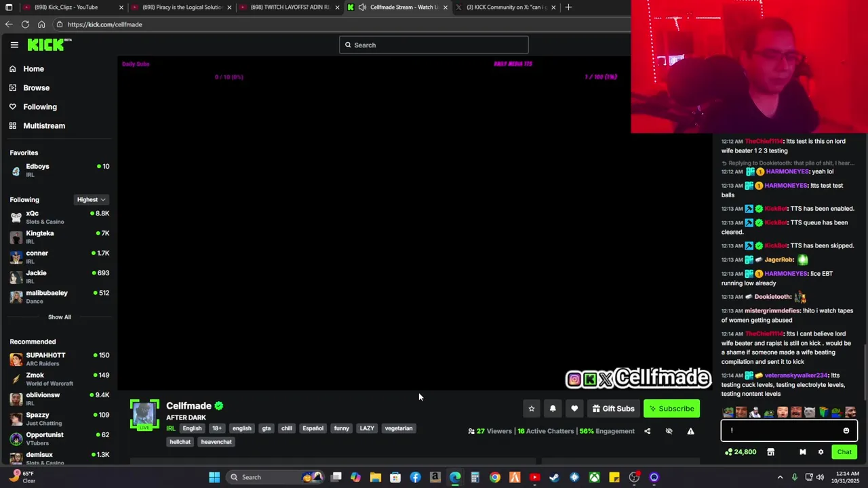Go back in browser
The width and height of the screenshot is (868, 488).
pyautogui.click(x=9, y=24)
